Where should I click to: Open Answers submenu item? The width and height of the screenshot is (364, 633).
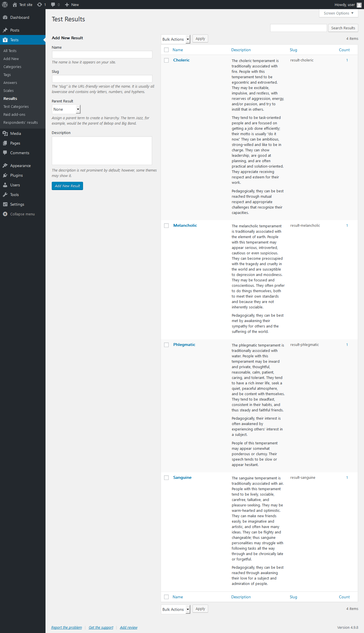[10, 83]
